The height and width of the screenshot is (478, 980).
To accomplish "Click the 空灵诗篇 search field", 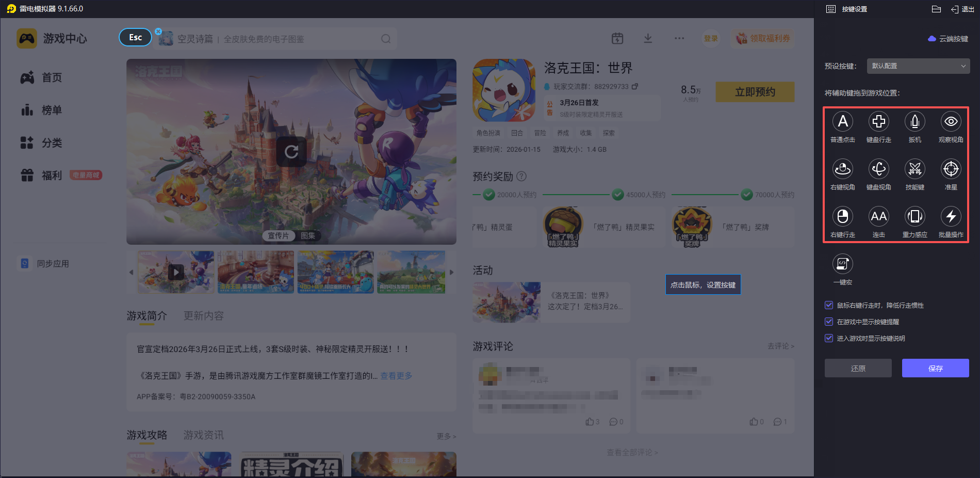I will point(274,39).
